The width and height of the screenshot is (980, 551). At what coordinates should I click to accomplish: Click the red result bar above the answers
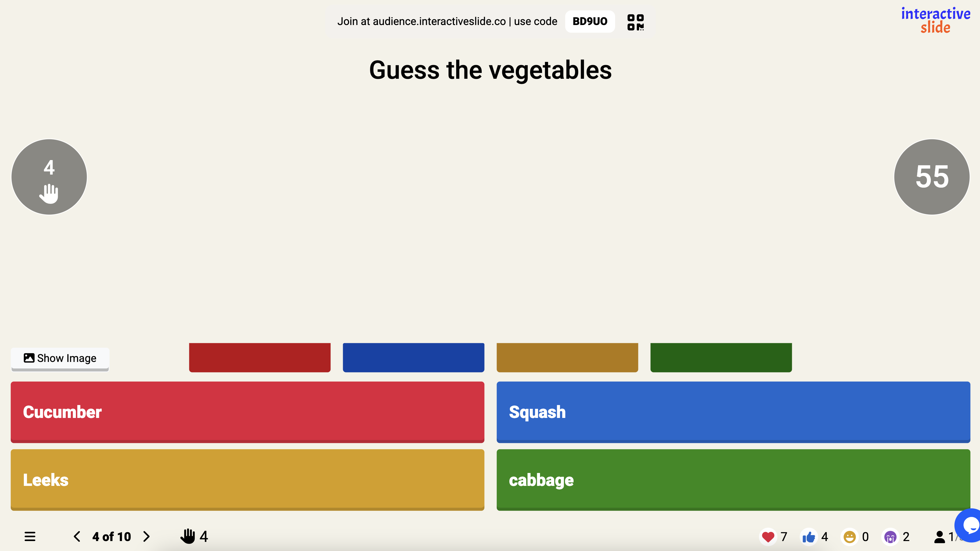(x=260, y=357)
